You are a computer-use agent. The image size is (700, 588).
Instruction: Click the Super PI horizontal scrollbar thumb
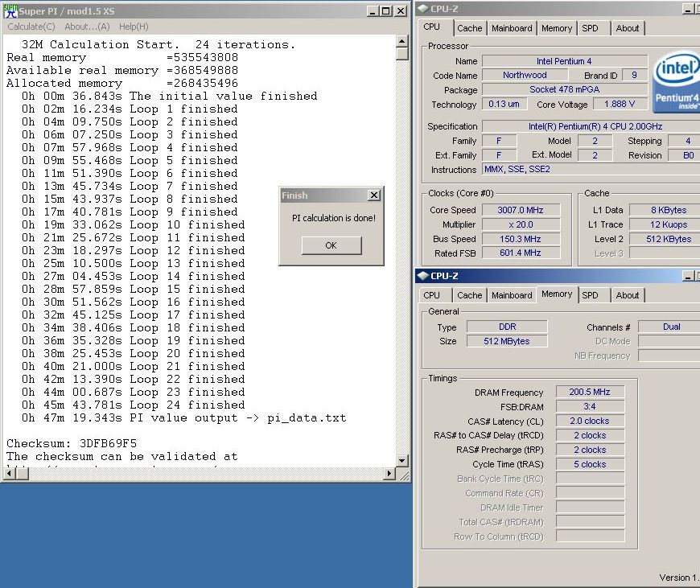pyautogui.click(x=22, y=473)
